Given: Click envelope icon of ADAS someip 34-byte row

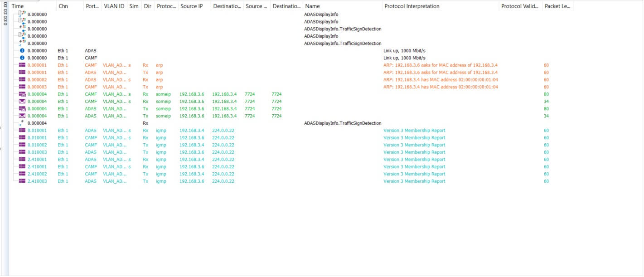Looking at the screenshot, I should coord(22,116).
